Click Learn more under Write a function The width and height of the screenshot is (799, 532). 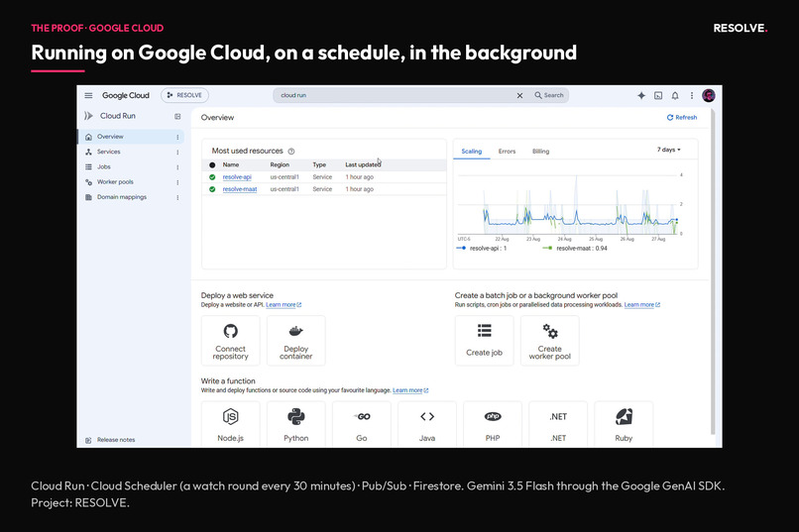click(410, 390)
